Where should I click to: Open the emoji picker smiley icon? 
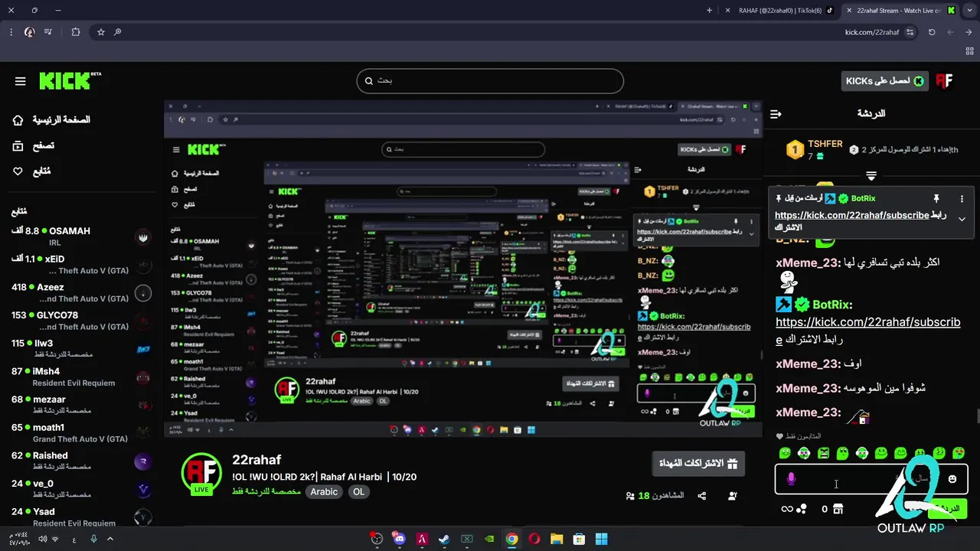click(x=952, y=479)
